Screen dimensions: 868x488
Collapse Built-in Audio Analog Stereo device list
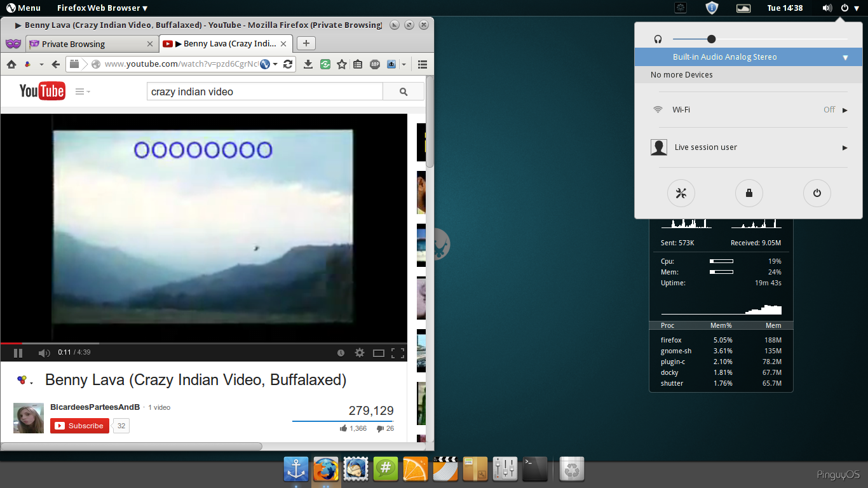[845, 57]
